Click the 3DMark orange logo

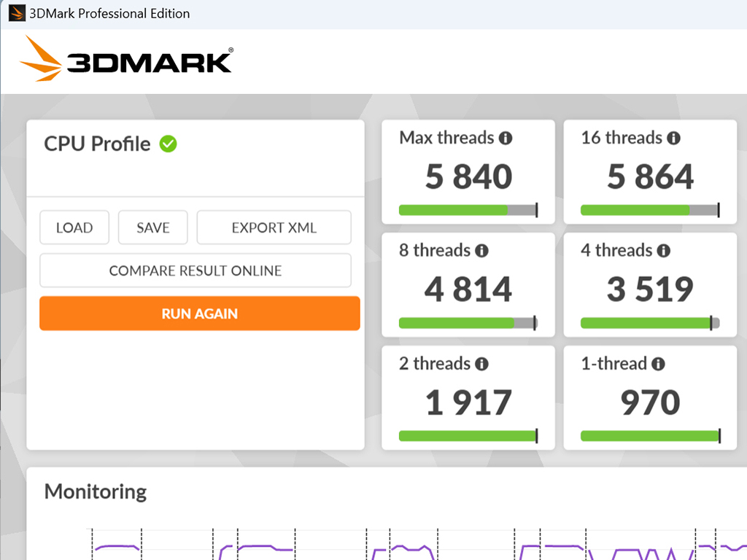[41, 58]
